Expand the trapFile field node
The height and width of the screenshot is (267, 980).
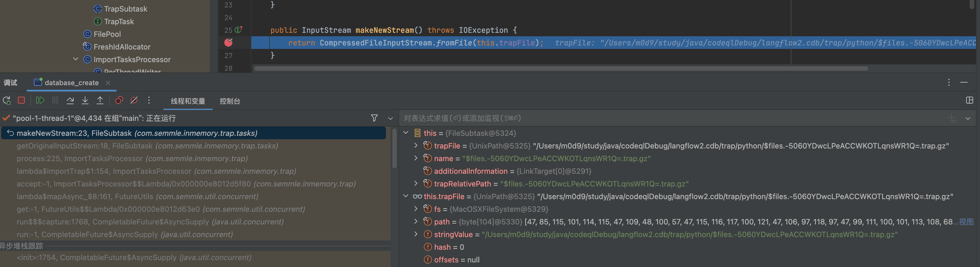416,146
